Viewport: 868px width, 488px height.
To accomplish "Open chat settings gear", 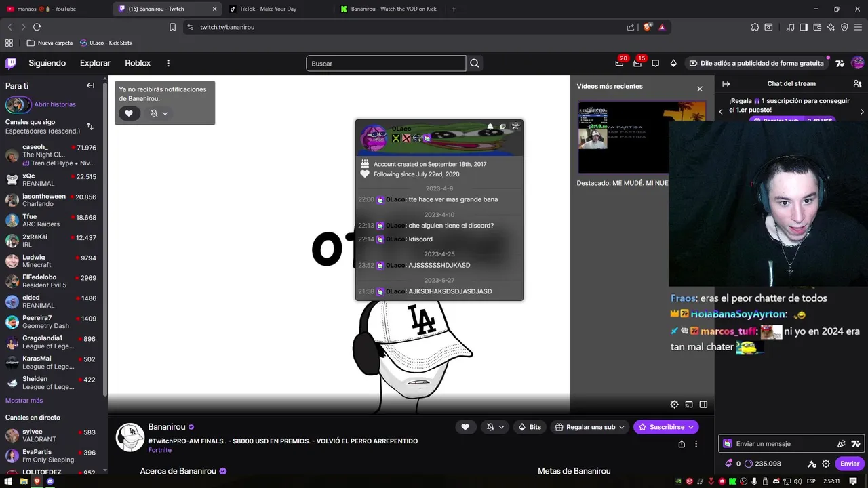I will tap(826, 464).
